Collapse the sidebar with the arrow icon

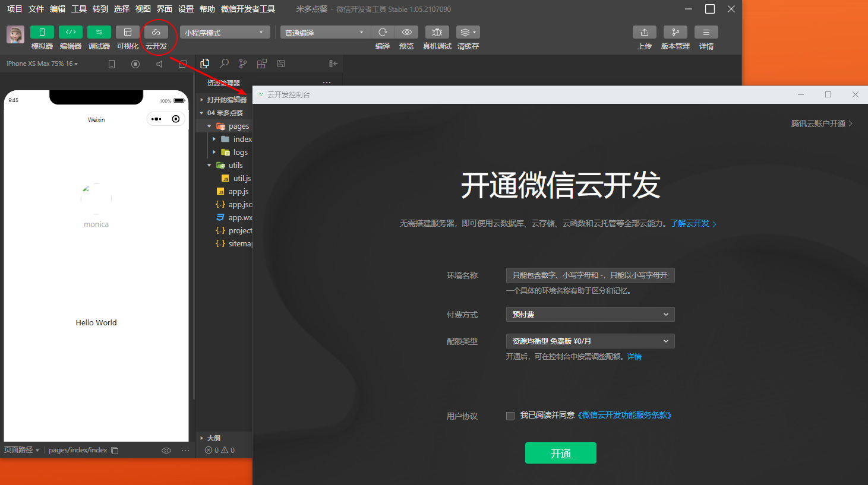click(x=333, y=64)
